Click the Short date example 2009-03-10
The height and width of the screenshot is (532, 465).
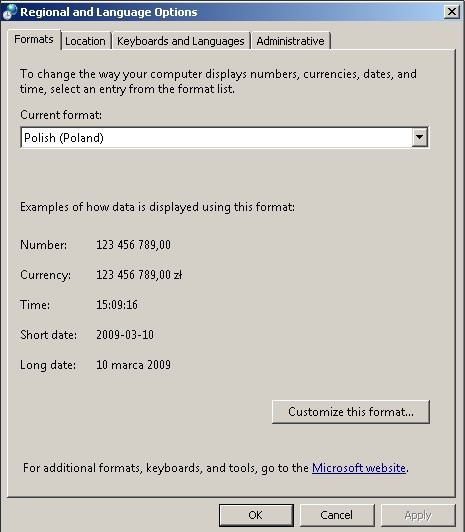(x=125, y=335)
